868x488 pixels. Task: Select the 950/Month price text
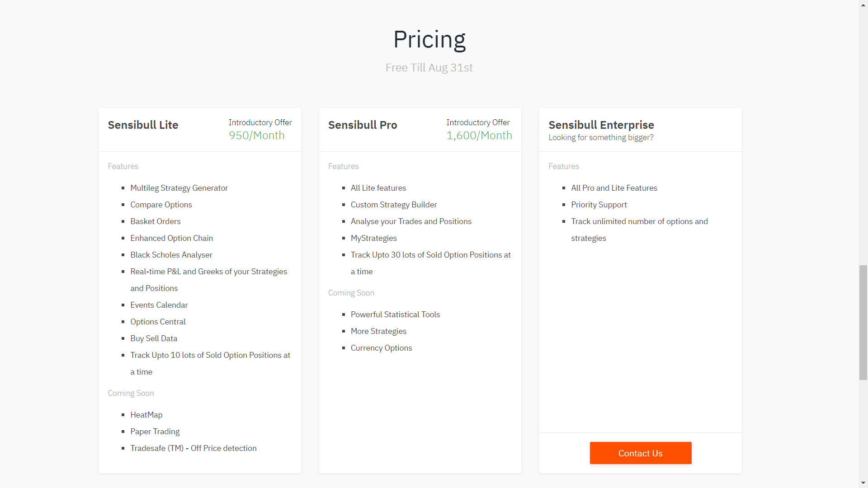click(x=256, y=135)
